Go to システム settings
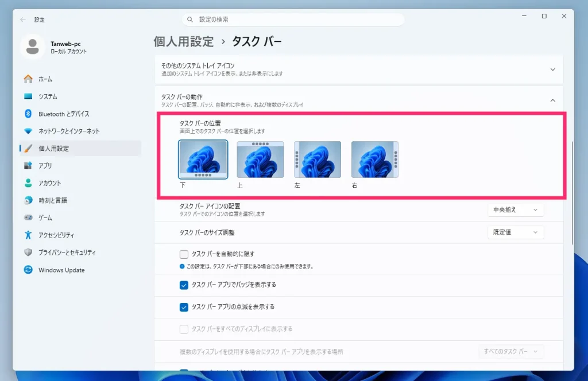This screenshot has width=588, height=381. pos(80,96)
